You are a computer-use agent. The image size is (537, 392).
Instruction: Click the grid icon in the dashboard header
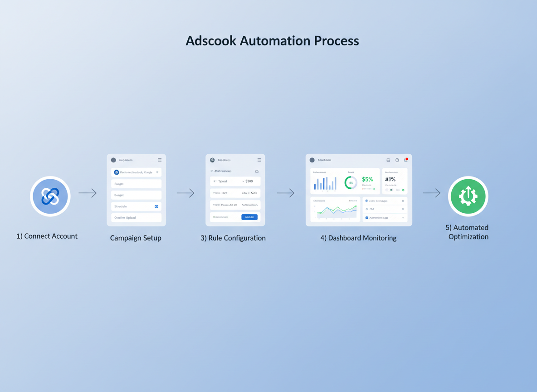tap(388, 160)
